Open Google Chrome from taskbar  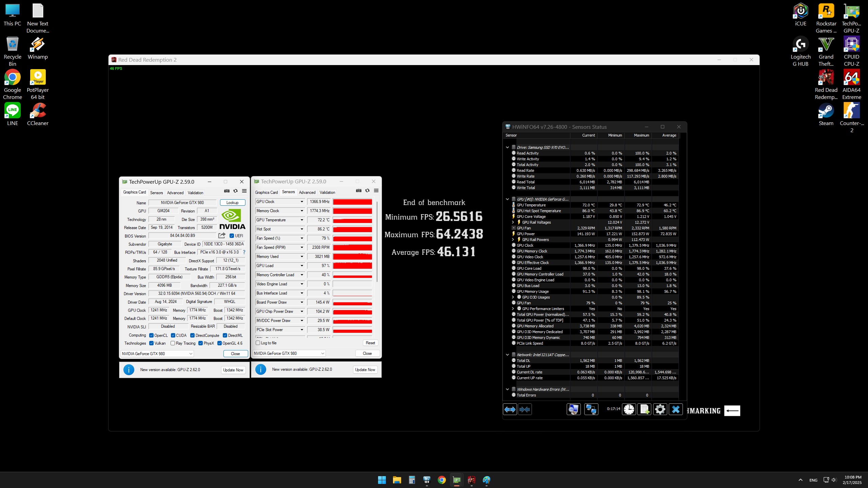(x=441, y=480)
